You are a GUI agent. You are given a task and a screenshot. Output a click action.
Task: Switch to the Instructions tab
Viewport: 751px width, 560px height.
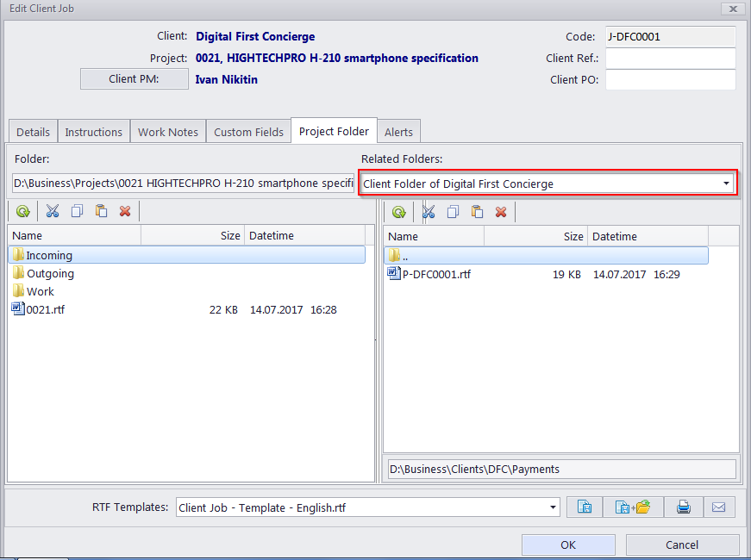[94, 132]
